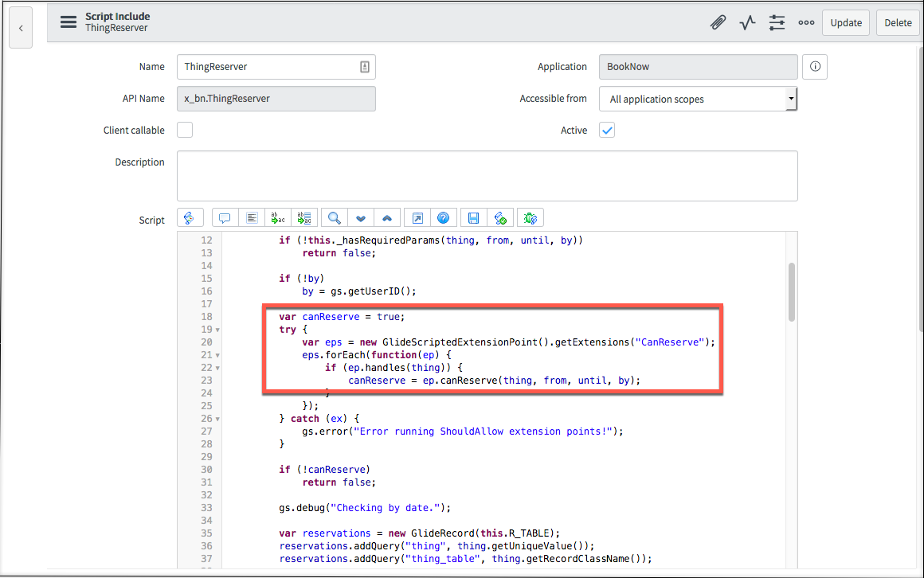Viewport: 924px width, 578px height.
Task: Click the 'gs.error' code line
Action: point(463,432)
